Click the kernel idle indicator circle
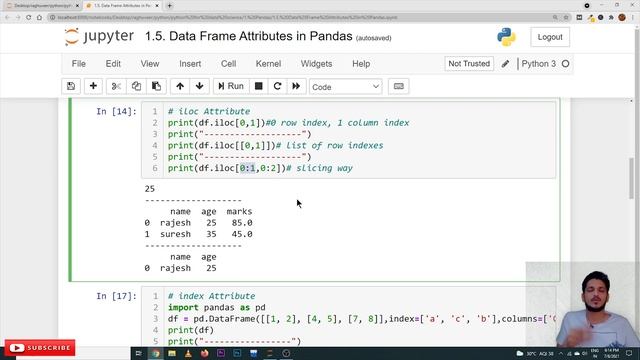Image resolution: width=640 pixels, height=360 pixels. pyautogui.click(x=565, y=64)
